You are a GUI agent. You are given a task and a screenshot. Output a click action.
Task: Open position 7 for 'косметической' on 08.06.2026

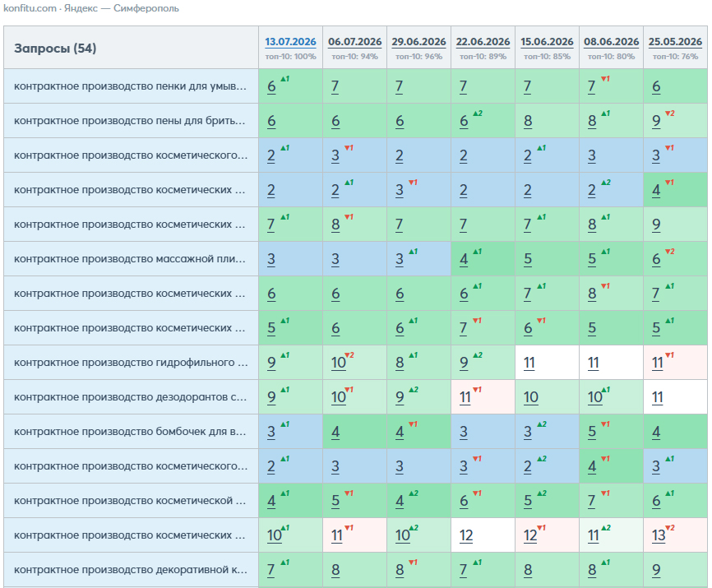(x=591, y=500)
